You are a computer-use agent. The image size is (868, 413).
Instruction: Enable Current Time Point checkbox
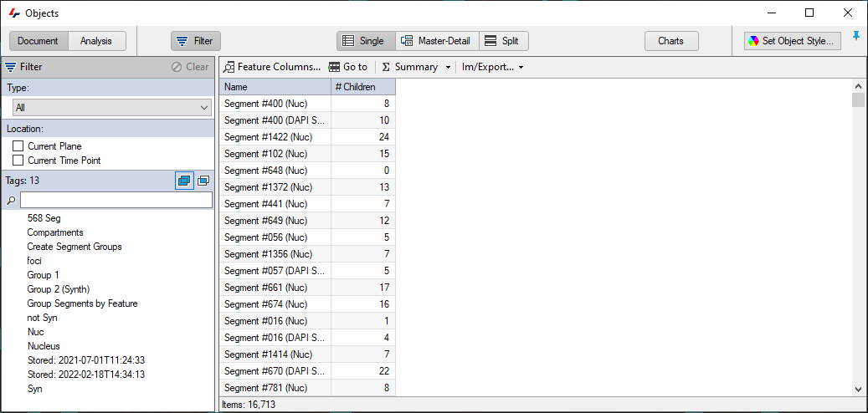[x=18, y=161]
